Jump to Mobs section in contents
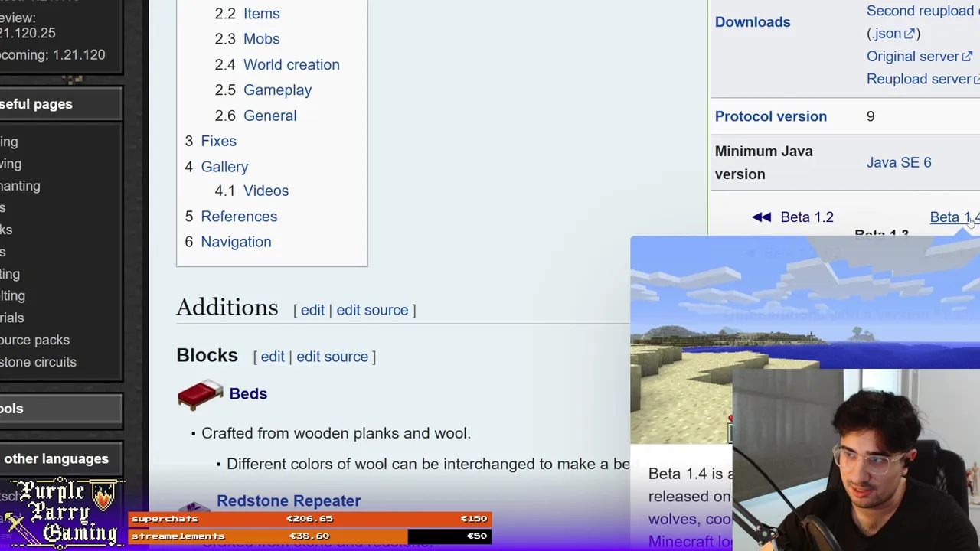Image resolution: width=980 pixels, height=551 pixels. tap(261, 39)
